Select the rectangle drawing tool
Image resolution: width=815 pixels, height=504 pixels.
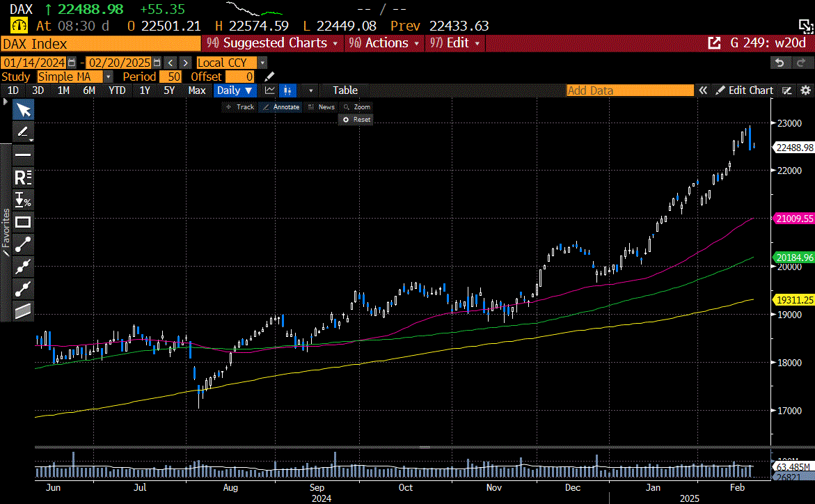(x=24, y=222)
